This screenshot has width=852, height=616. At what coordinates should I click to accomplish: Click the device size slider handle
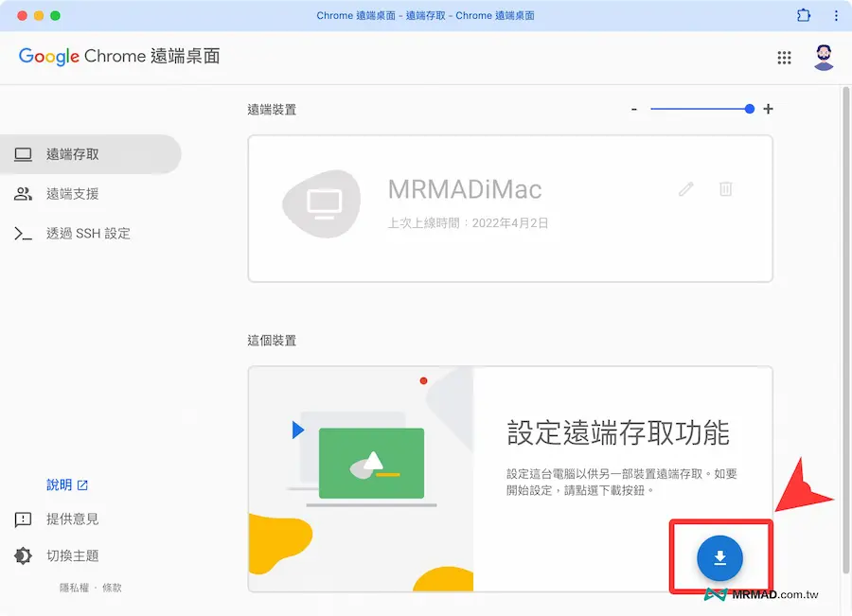point(750,109)
